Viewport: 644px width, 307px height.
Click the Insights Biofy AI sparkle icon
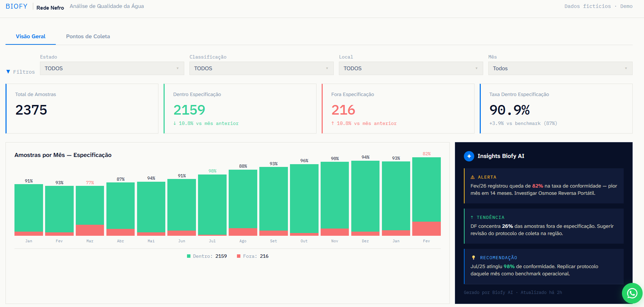pos(469,156)
